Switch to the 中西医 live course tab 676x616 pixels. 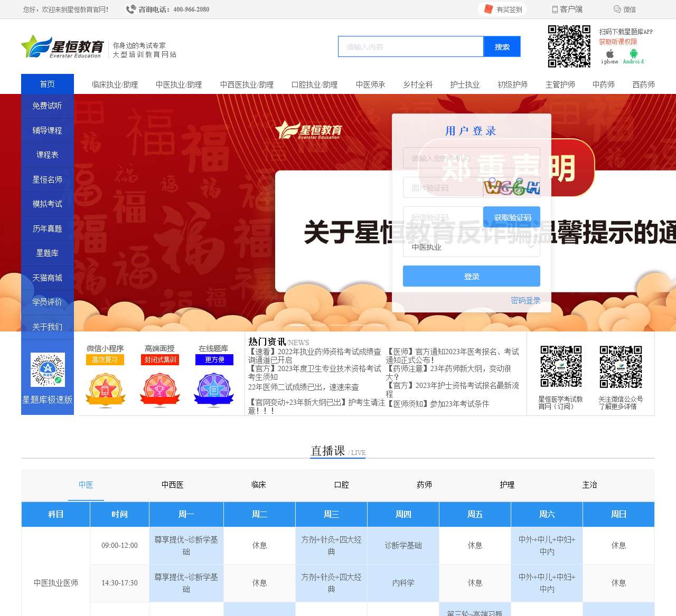coord(173,485)
